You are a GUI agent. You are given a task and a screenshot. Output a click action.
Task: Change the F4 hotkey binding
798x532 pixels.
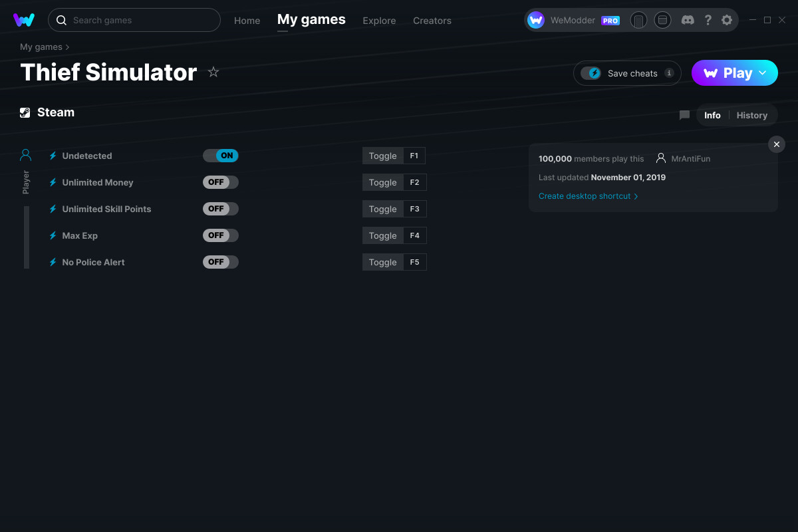[x=415, y=235]
